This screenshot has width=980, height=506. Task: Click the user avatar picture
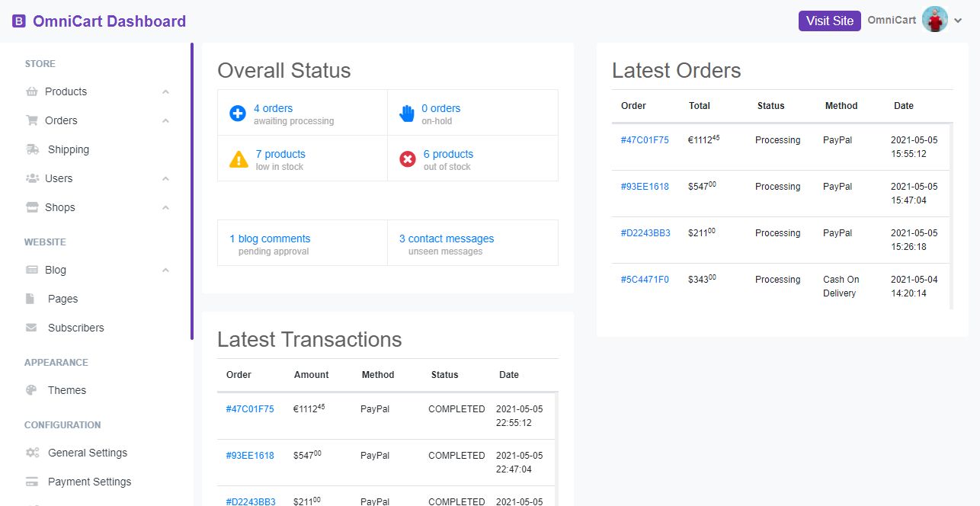pos(935,20)
